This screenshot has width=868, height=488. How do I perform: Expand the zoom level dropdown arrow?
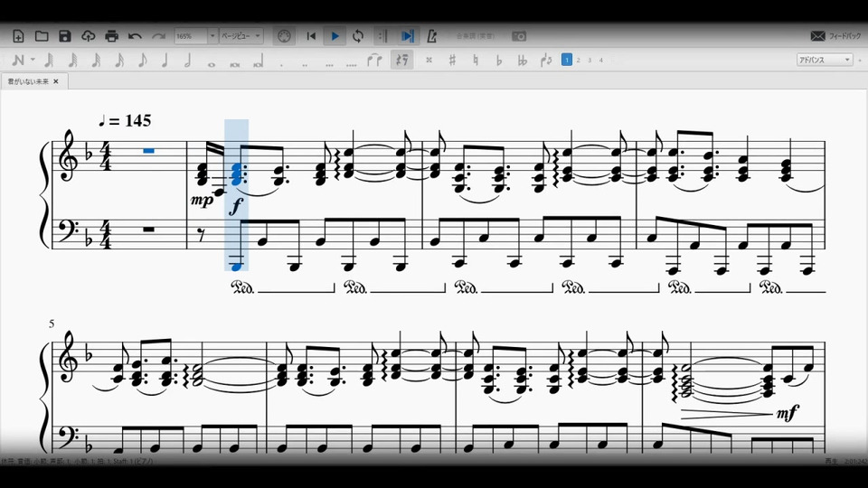[212, 36]
